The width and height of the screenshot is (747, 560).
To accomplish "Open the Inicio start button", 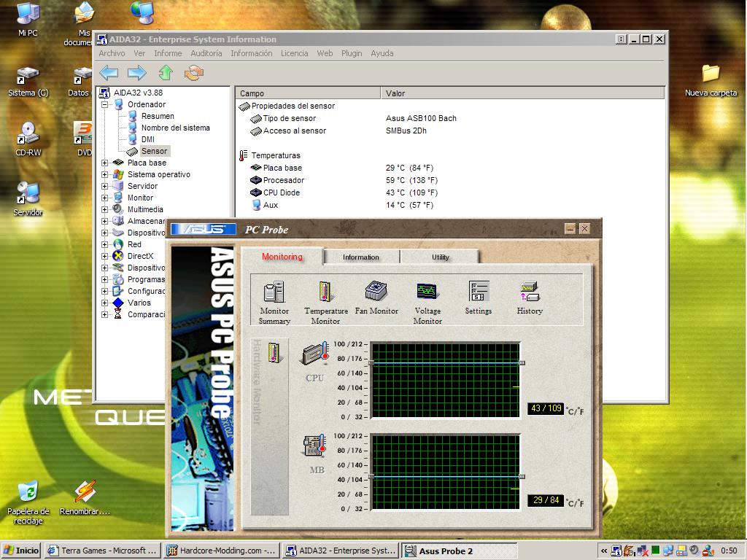I will pos(21,551).
